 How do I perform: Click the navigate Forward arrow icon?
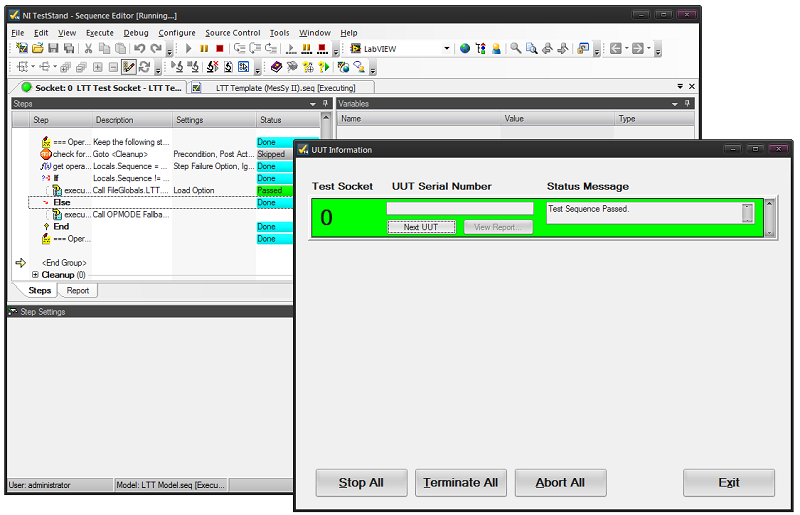pos(637,48)
